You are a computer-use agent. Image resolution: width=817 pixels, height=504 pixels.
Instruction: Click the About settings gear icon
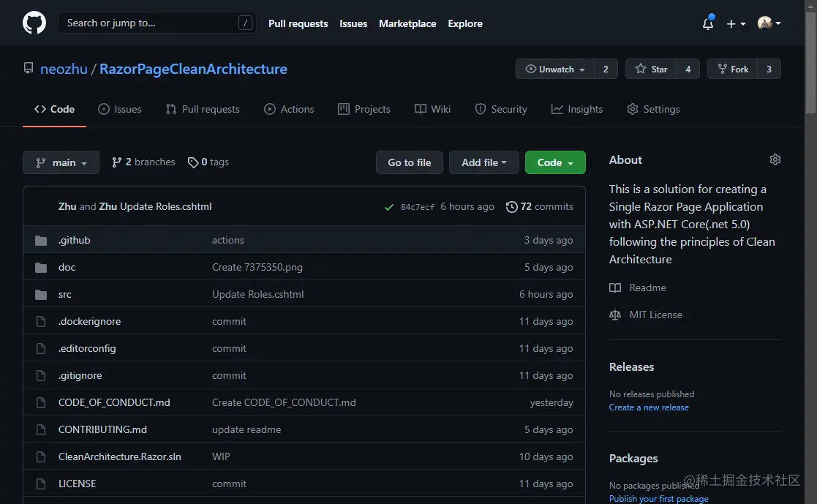coord(775,159)
